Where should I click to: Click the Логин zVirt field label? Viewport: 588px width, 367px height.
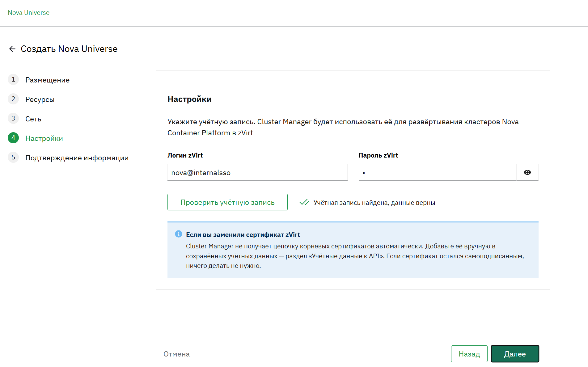185,155
